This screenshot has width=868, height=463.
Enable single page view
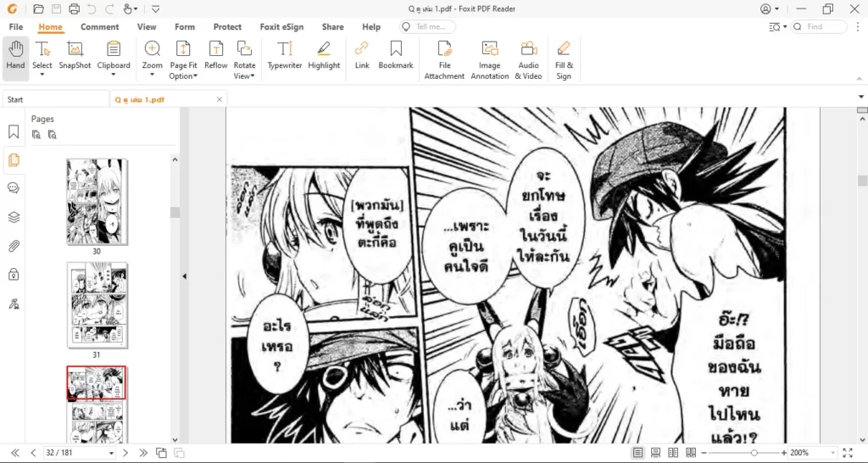637,453
